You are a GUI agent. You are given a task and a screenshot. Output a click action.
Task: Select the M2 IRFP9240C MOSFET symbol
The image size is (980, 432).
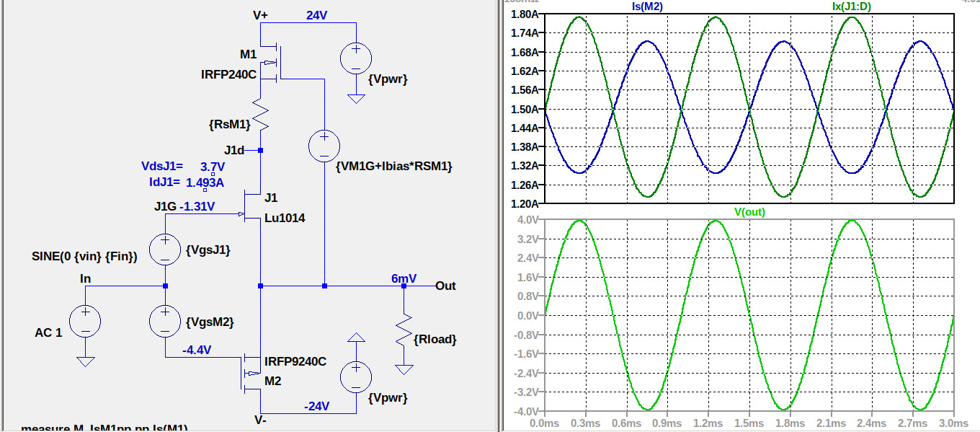click(251, 372)
